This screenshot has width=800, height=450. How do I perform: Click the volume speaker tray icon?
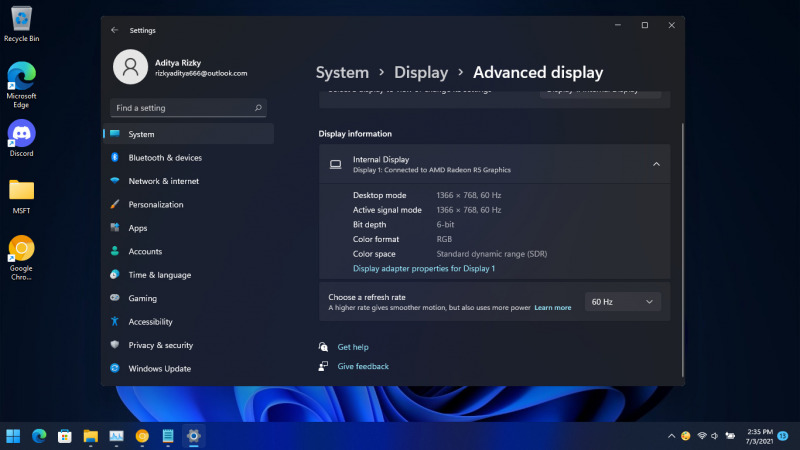click(x=715, y=436)
